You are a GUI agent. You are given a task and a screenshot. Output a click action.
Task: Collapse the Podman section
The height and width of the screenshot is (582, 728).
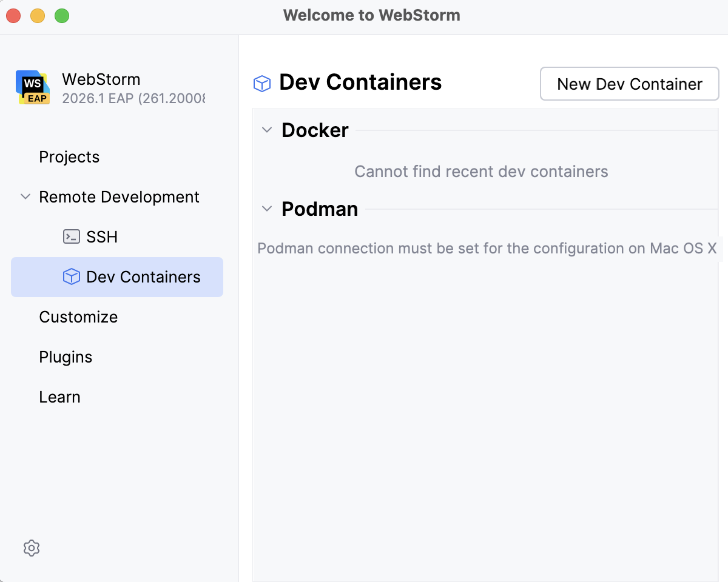[266, 209]
